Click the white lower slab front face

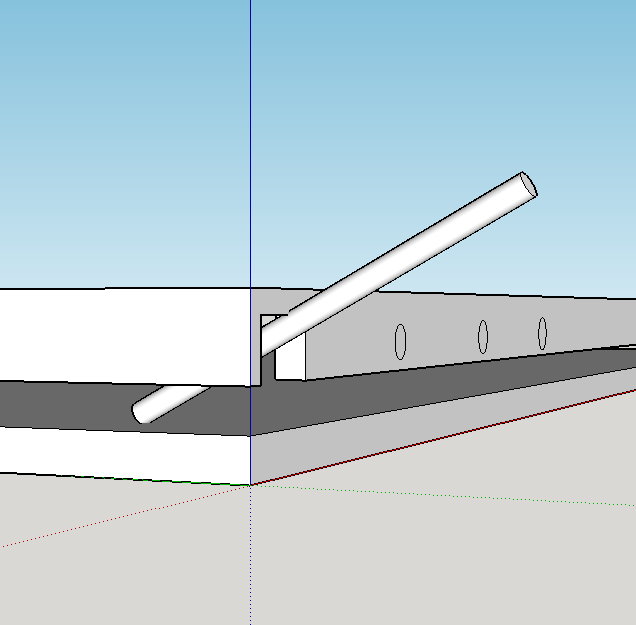(120, 452)
